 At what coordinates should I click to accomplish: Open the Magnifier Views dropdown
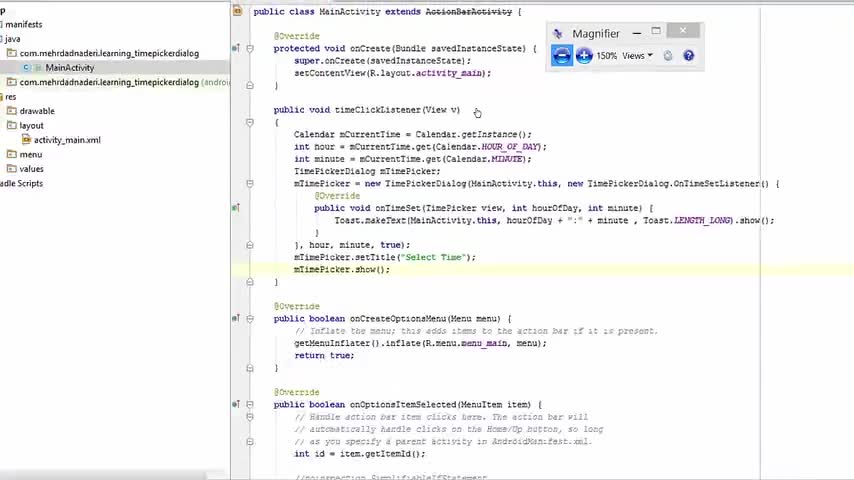coord(637,56)
